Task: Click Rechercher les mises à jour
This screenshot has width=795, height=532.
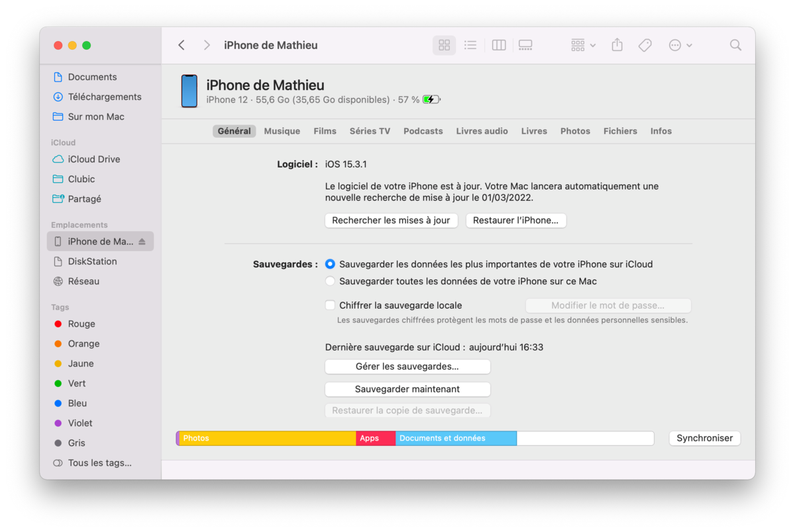Action: coord(391,221)
